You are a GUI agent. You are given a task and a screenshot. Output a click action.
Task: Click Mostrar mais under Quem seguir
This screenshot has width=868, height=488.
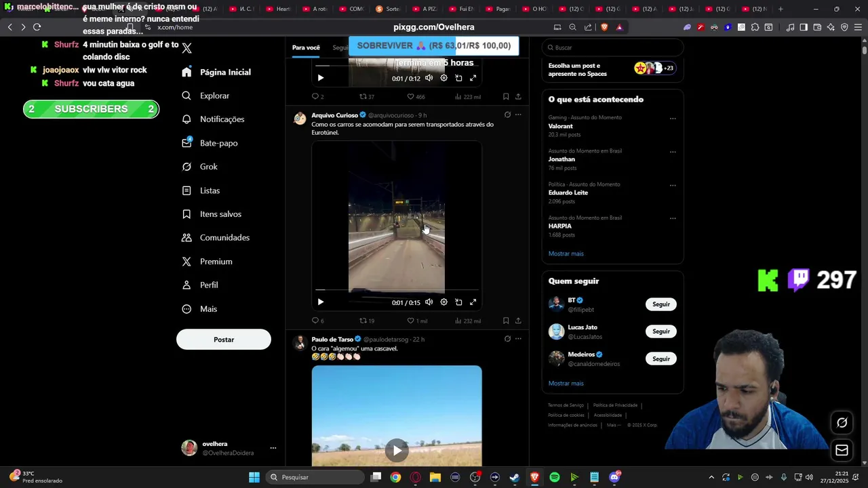click(566, 384)
